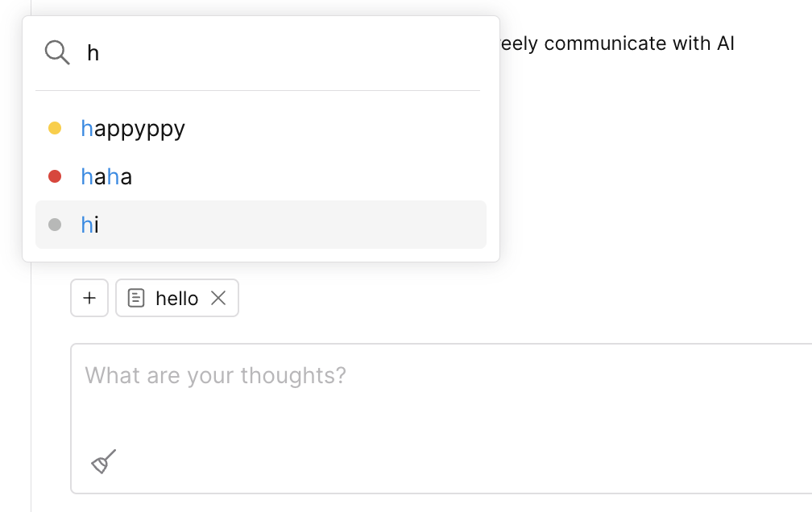
Task: Click the document icon in hello tag
Action: (136, 299)
